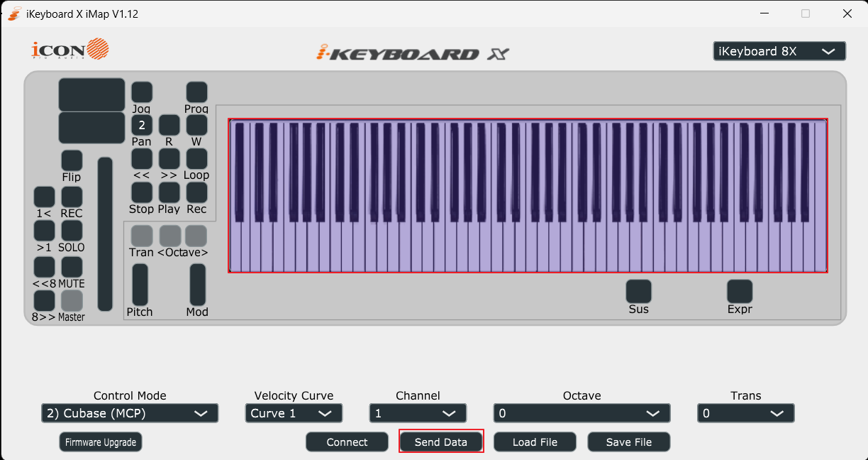Click the Load File button
This screenshot has width=868, height=460.
pyautogui.click(x=535, y=442)
